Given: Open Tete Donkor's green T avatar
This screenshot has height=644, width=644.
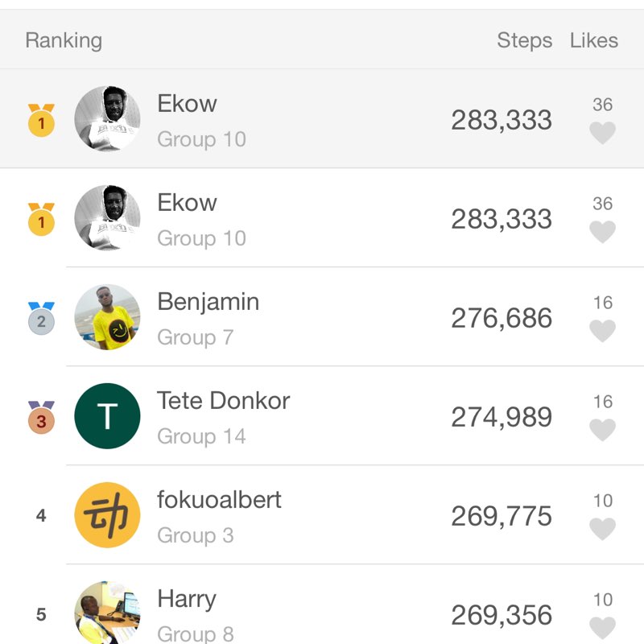Looking at the screenshot, I should click(107, 416).
